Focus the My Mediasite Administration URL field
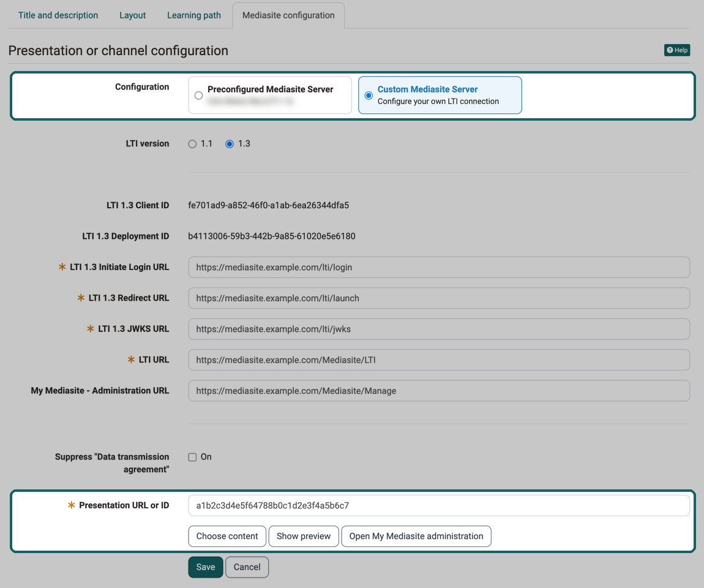This screenshot has height=588, width=704. click(x=439, y=391)
